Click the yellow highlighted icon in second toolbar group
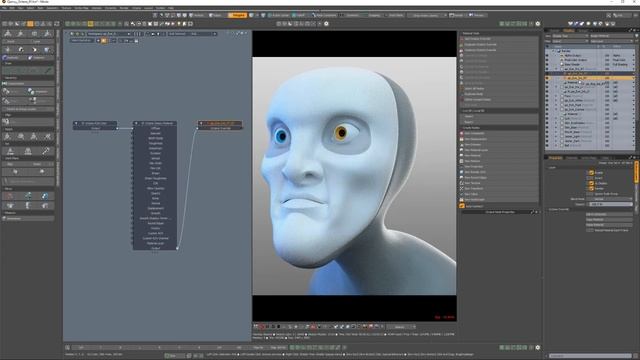This screenshot has width=640, height=360. pos(90,24)
